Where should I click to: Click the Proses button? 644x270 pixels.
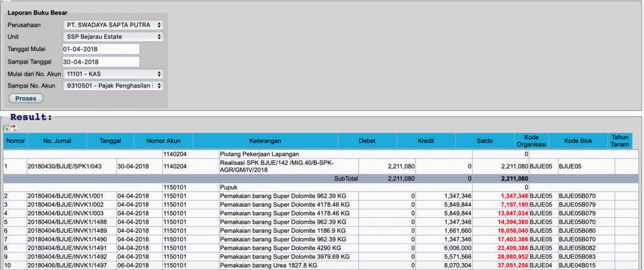pyautogui.click(x=26, y=99)
